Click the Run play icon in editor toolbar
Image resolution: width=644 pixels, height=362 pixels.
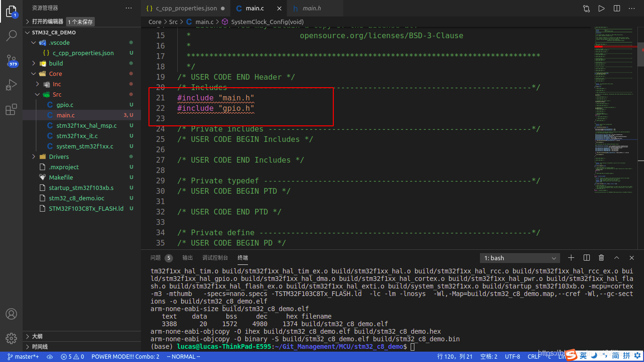click(601, 8)
